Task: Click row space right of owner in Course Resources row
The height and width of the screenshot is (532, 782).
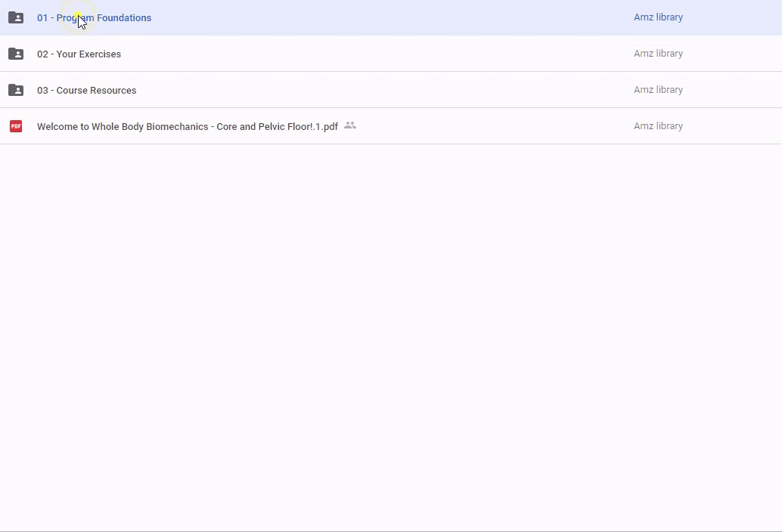Action: click(x=734, y=90)
